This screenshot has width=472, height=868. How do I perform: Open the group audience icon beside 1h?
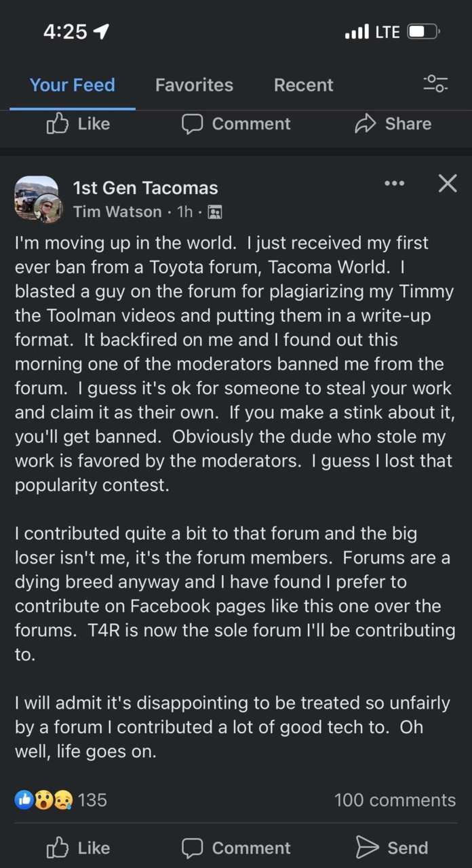click(x=215, y=212)
